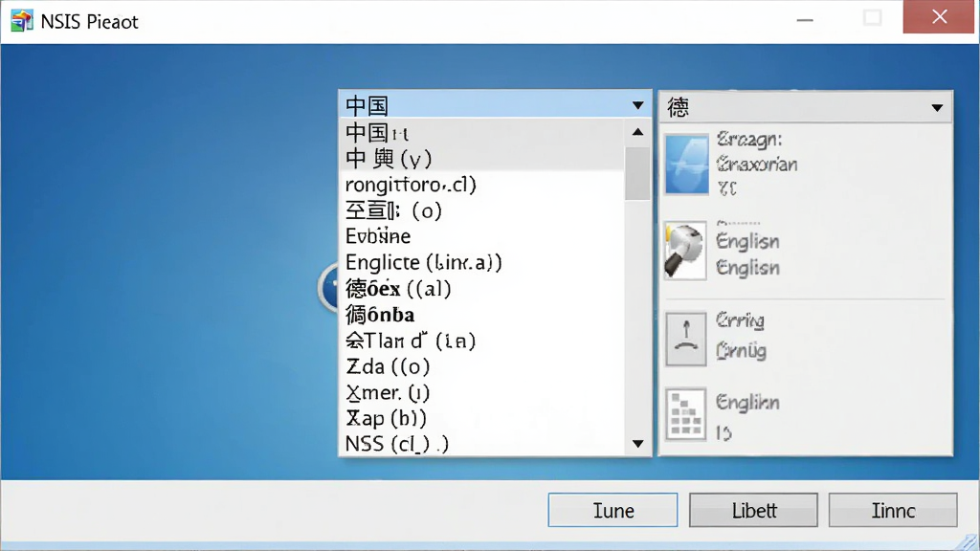This screenshot has height=551, width=980.
Task: Select the '至直 (o)' list entry
Action: point(482,210)
